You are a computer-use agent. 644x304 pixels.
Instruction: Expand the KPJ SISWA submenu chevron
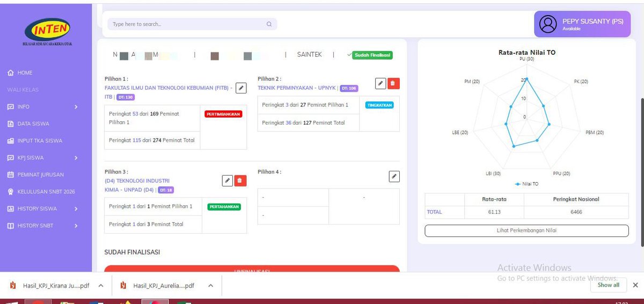click(x=76, y=158)
